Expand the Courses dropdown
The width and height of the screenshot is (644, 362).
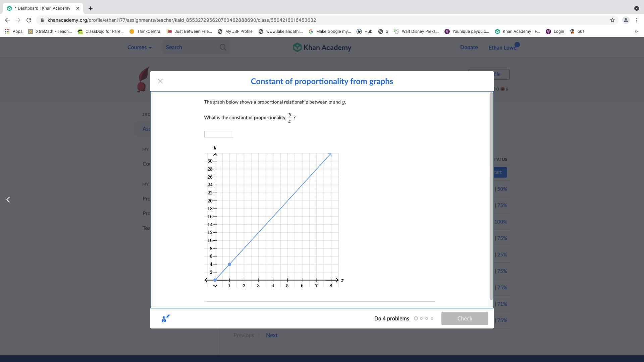point(140,48)
